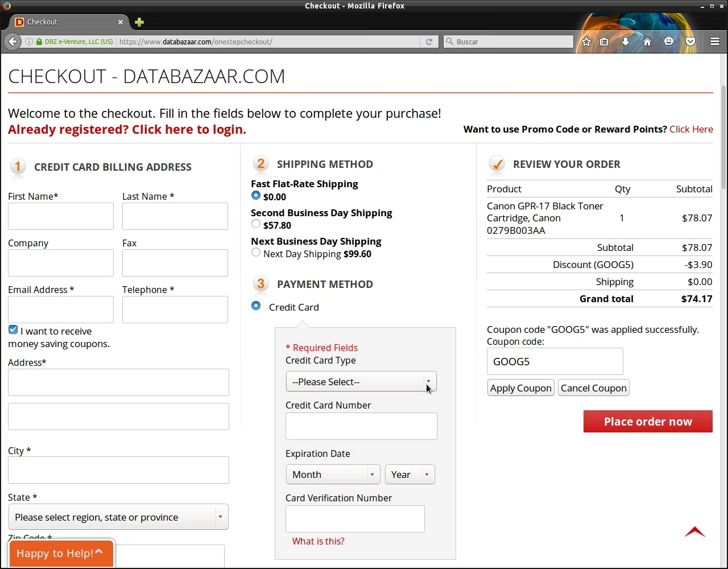Click the green padlock security icon

click(39, 42)
